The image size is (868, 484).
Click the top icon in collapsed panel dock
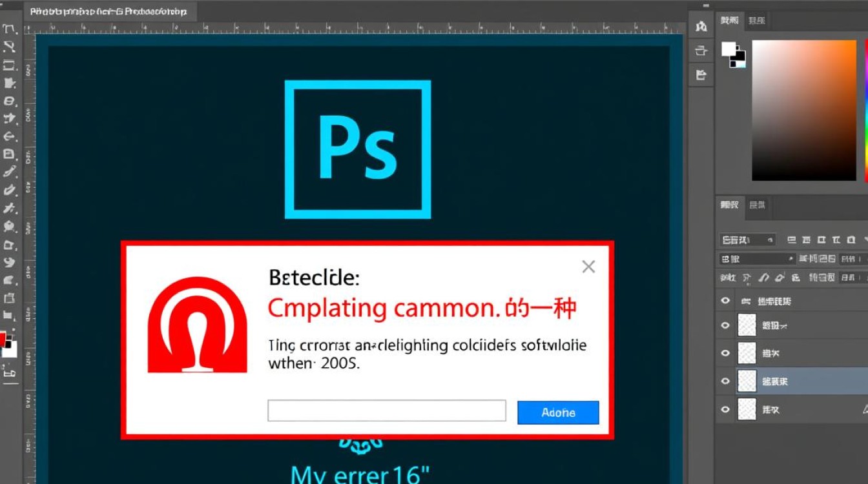[x=701, y=26]
